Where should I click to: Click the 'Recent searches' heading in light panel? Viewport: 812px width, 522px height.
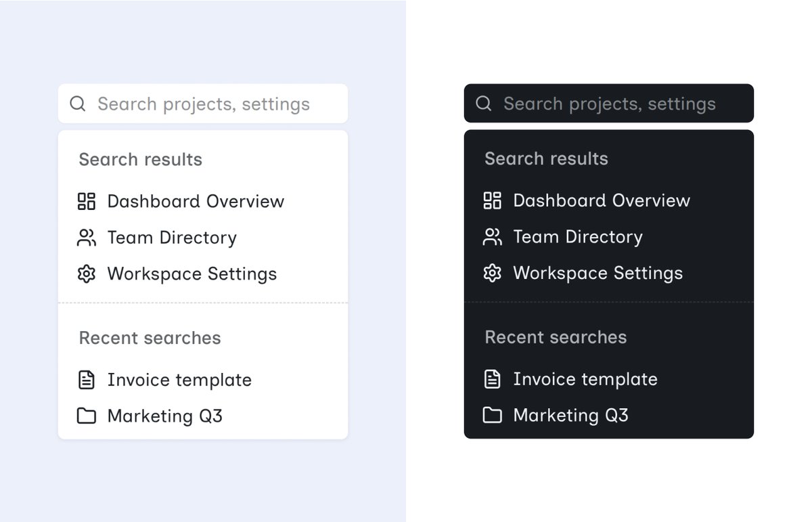coord(150,338)
